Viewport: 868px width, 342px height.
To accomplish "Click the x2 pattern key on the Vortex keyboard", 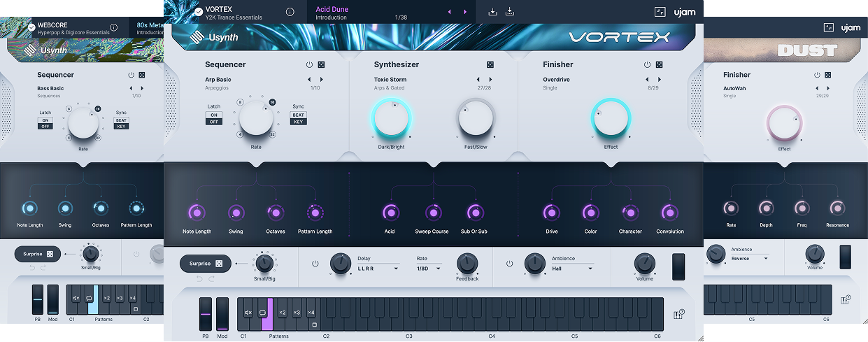I will click(282, 313).
